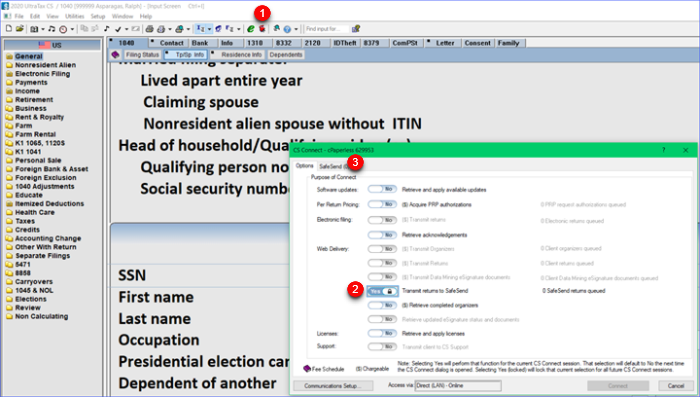Toggle the locked Transmit returns to SafeSend switch
Image resolution: width=700 pixels, height=397 pixels.
tap(382, 291)
